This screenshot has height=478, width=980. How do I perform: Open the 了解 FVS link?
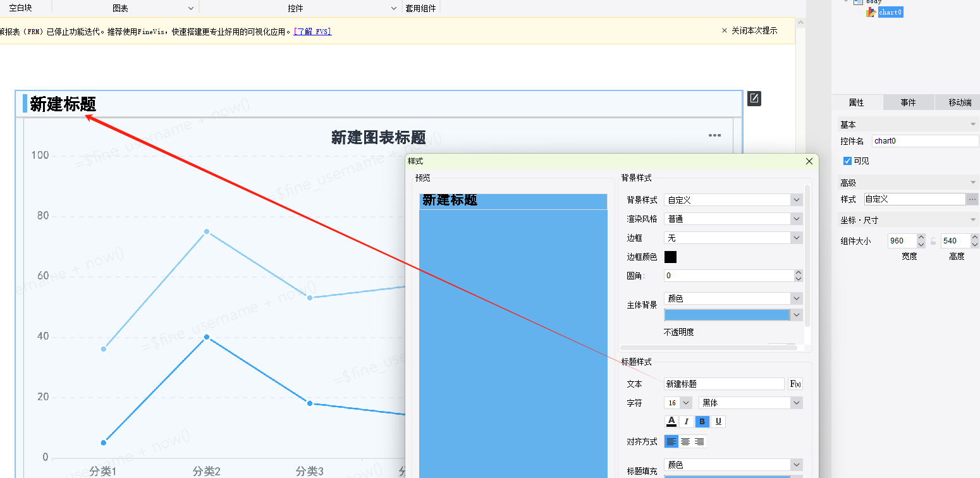coord(312,31)
